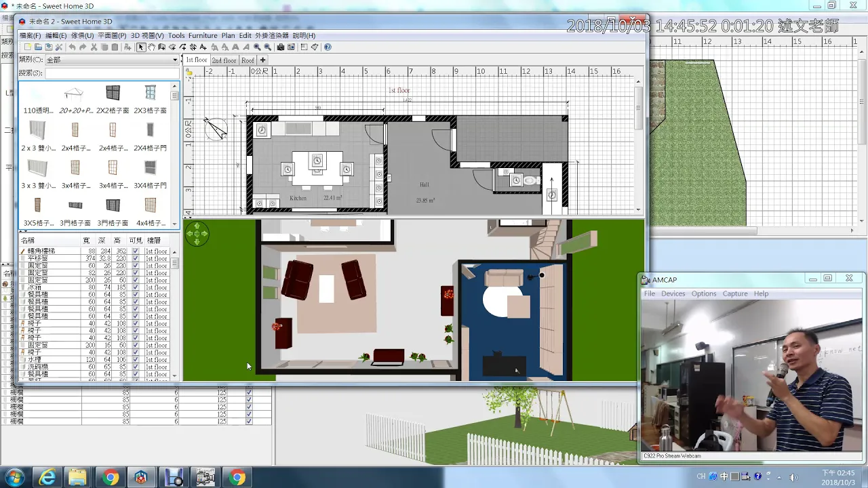The height and width of the screenshot is (488, 868).
Task: Click the Paste toolbar icon
Action: 115,47
